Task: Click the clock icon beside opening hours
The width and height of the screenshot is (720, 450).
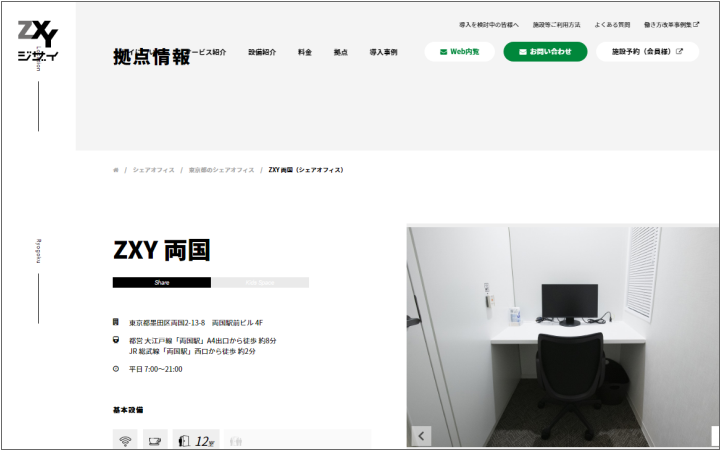Action: (x=116, y=368)
